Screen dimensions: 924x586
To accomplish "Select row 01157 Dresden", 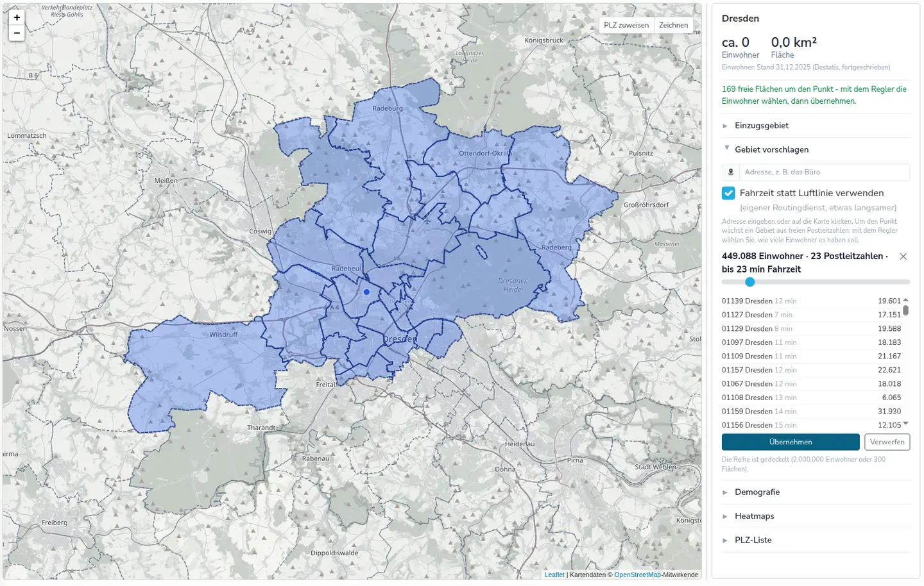I will tap(811, 370).
